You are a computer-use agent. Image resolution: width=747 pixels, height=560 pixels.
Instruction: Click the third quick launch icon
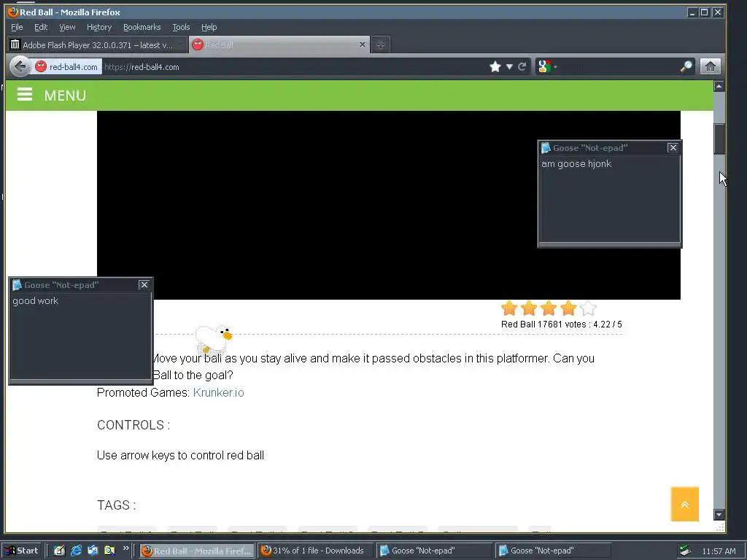[93, 551]
